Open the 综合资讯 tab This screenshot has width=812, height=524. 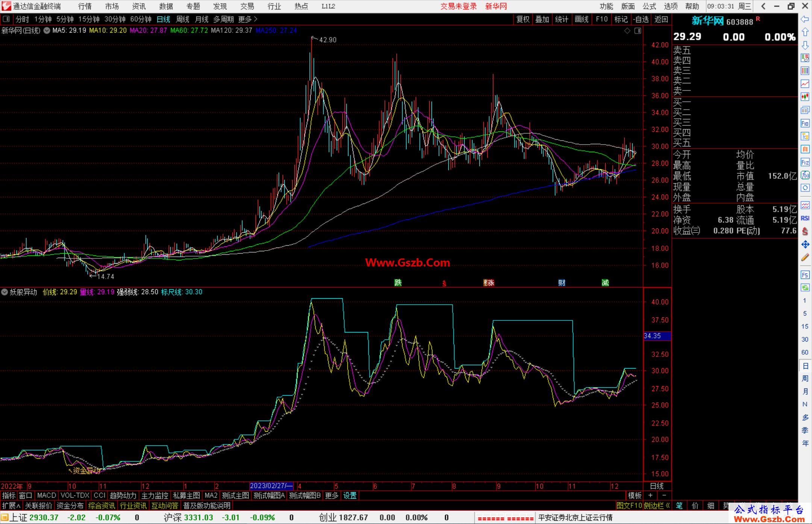pos(101,506)
